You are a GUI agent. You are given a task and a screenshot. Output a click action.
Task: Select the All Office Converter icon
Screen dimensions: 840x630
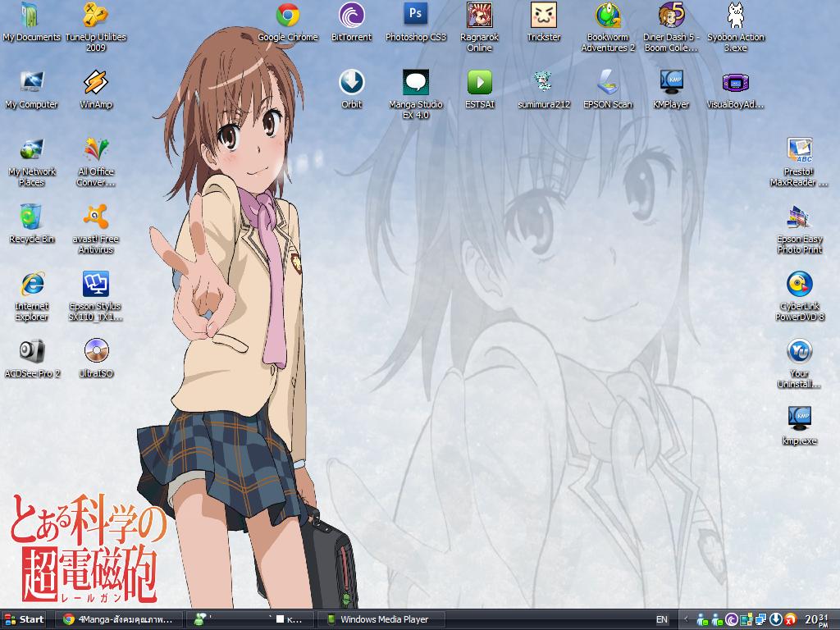96,162
